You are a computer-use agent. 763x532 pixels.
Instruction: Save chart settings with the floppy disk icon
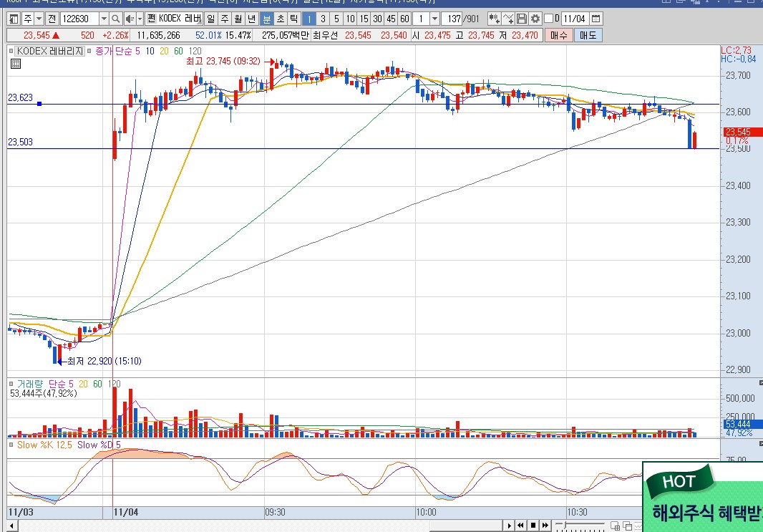pyautogui.click(x=522, y=19)
